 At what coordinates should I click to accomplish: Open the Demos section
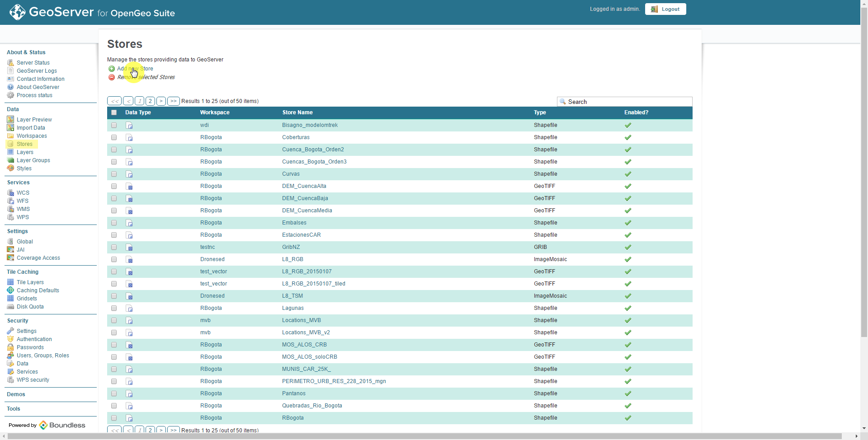pyautogui.click(x=16, y=394)
